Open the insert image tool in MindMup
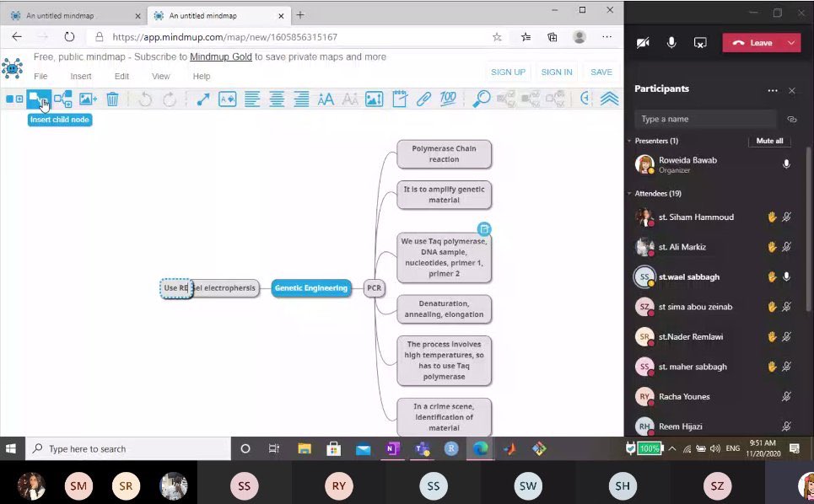 (88, 99)
